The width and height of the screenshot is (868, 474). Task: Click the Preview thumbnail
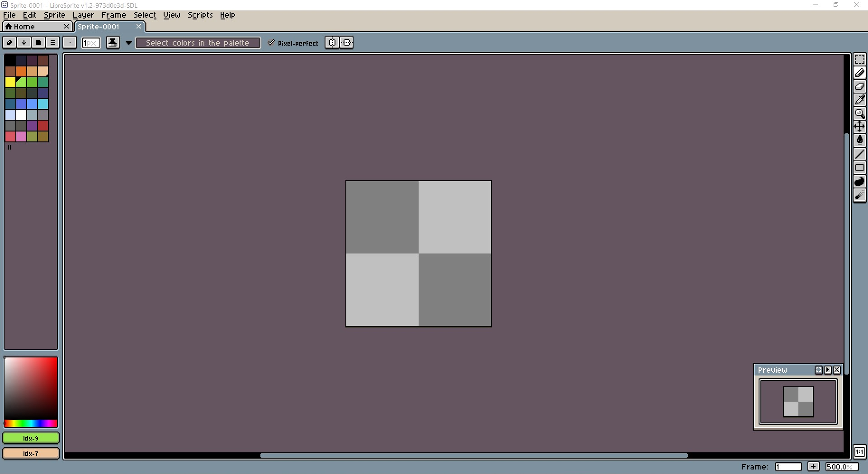[x=798, y=402]
